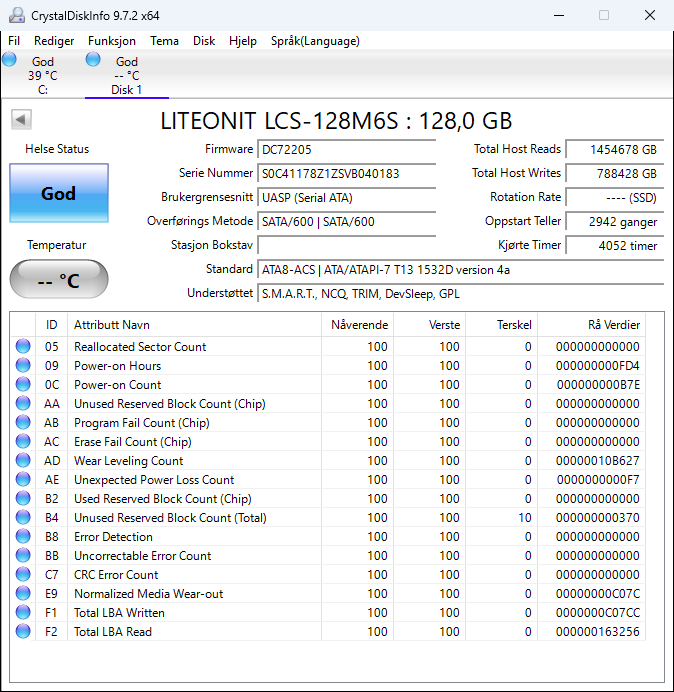Click the blue status orb for C:

(x=9, y=59)
